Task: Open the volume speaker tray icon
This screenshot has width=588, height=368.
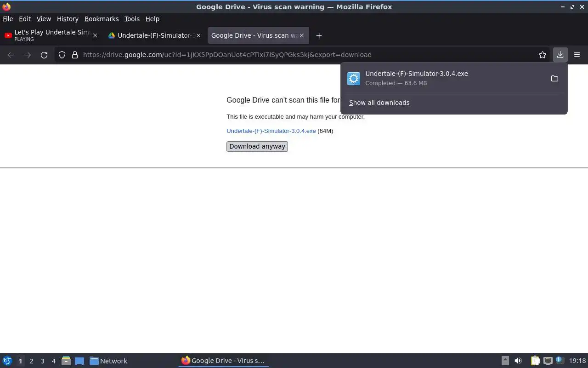Action: (x=518, y=361)
